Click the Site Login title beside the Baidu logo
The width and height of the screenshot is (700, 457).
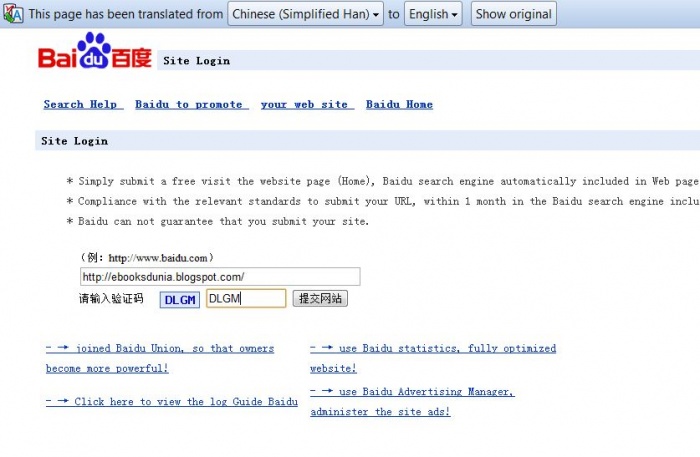coord(196,61)
